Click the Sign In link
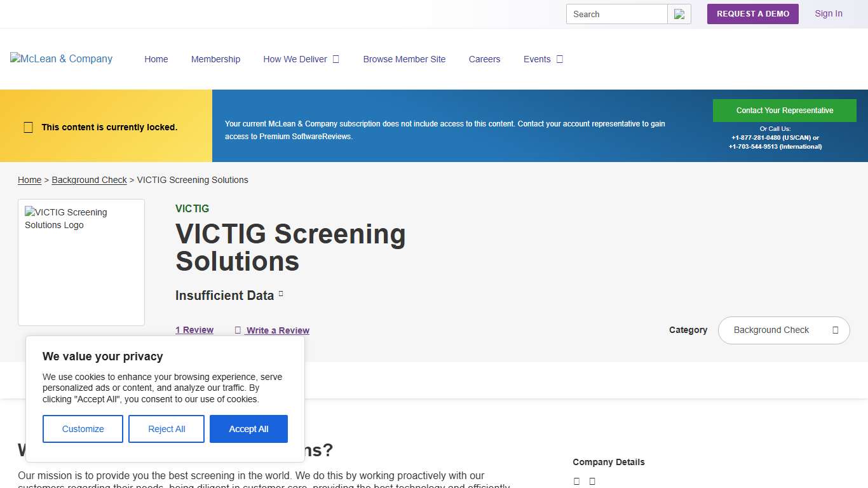This screenshot has width=868, height=488. 828,13
